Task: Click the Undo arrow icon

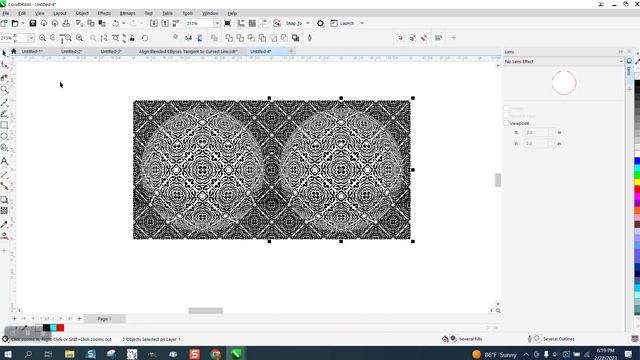Action: [x=116, y=23]
